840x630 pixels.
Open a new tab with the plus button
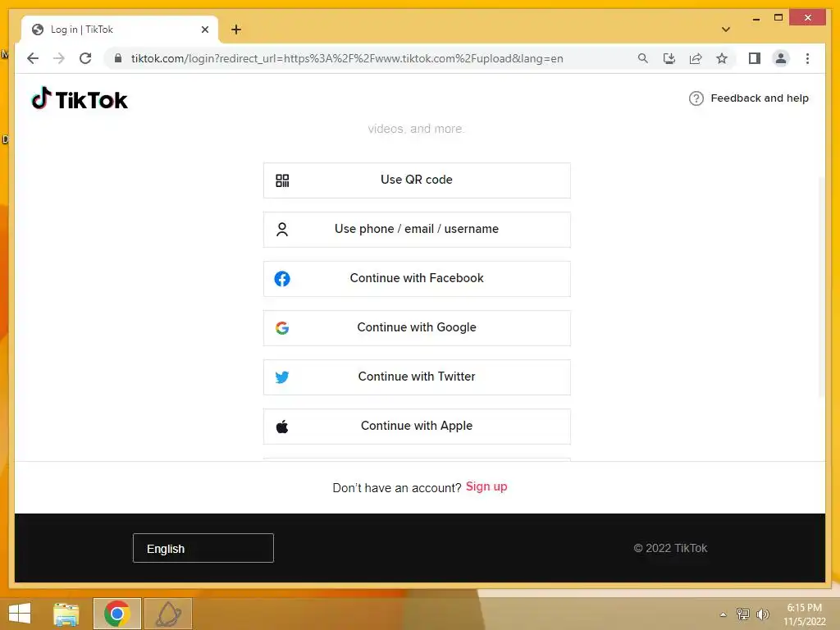tap(236, 30)
